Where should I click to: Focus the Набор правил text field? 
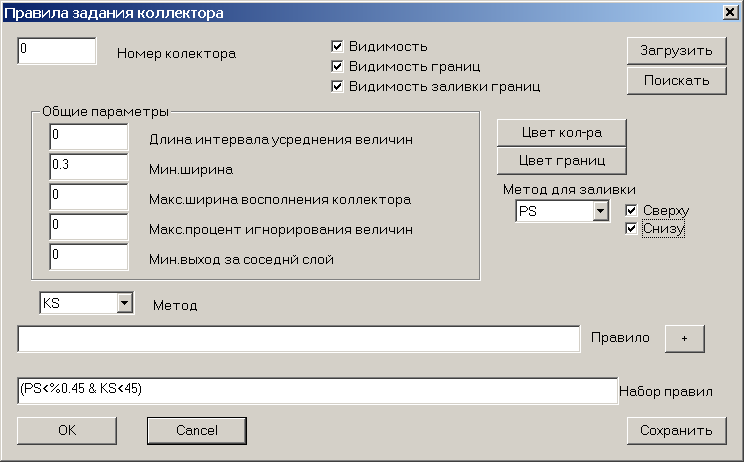[318, 391]
